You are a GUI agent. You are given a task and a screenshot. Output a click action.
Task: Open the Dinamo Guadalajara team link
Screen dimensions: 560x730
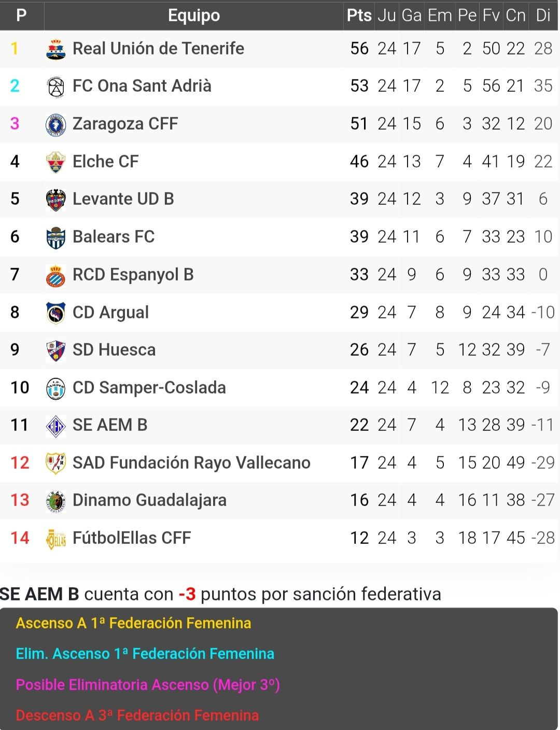click(x=149, y=500)
